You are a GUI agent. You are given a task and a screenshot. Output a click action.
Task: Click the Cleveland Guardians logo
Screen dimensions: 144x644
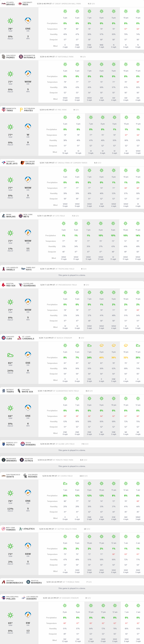point(21,284)
